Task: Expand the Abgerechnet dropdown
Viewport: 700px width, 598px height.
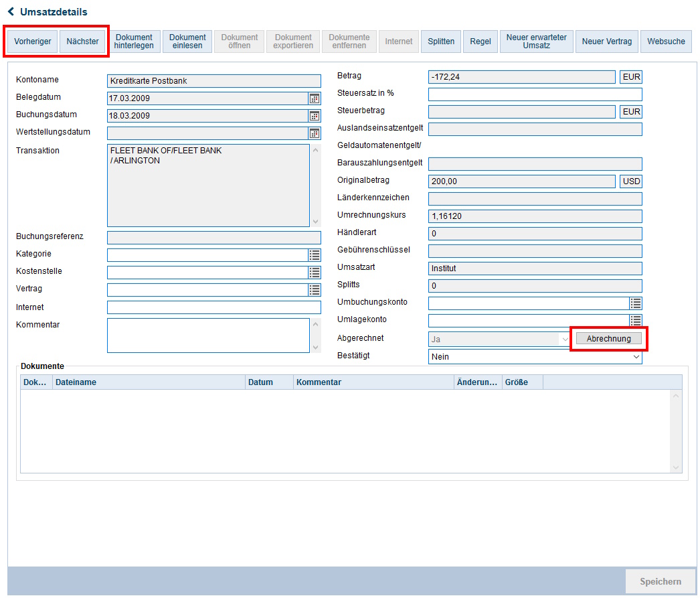Action: [565, 340]
